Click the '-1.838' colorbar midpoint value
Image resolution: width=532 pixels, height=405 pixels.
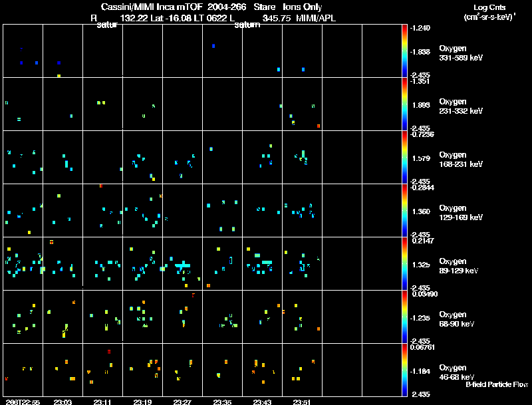pyautogui.click(x=420, y=52)
